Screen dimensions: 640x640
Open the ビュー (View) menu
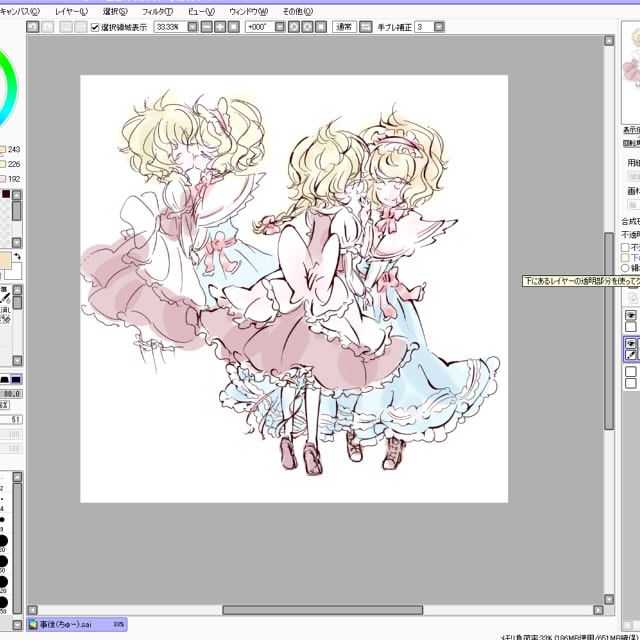[201, 11]
